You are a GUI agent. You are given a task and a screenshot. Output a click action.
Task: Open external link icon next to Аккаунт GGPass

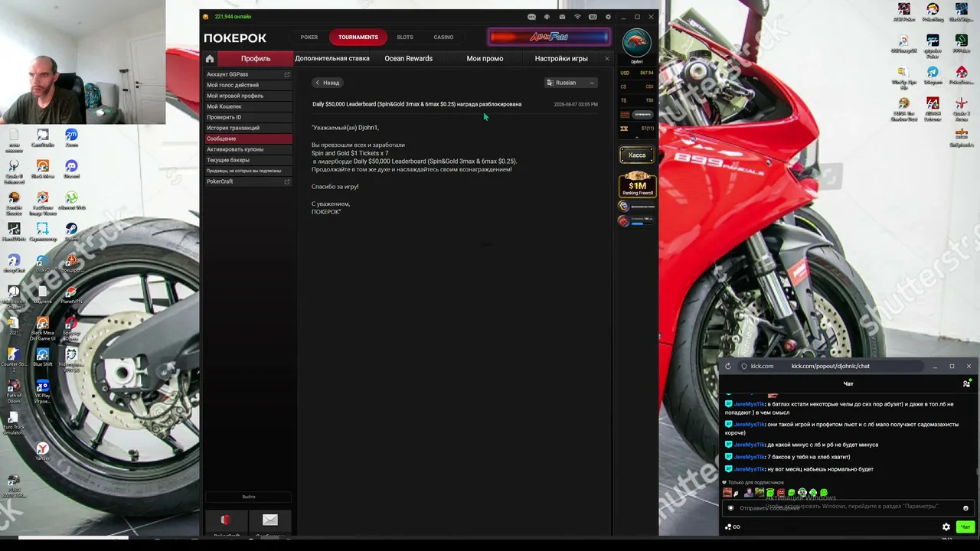point(287,74)
